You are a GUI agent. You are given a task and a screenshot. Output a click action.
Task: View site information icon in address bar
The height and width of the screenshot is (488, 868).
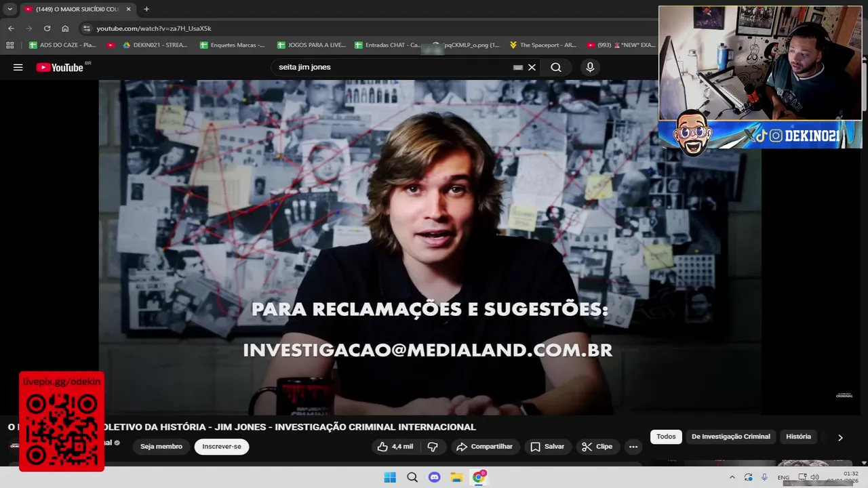coord(86,28)
